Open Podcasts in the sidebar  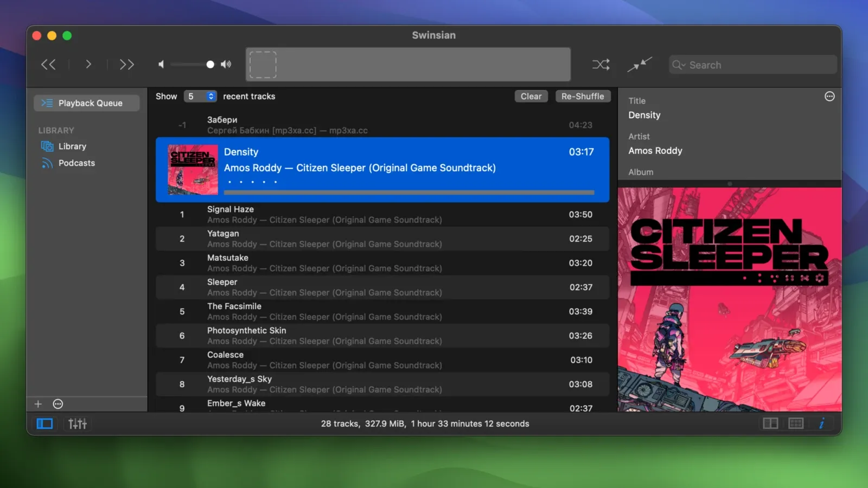[76, 163]
